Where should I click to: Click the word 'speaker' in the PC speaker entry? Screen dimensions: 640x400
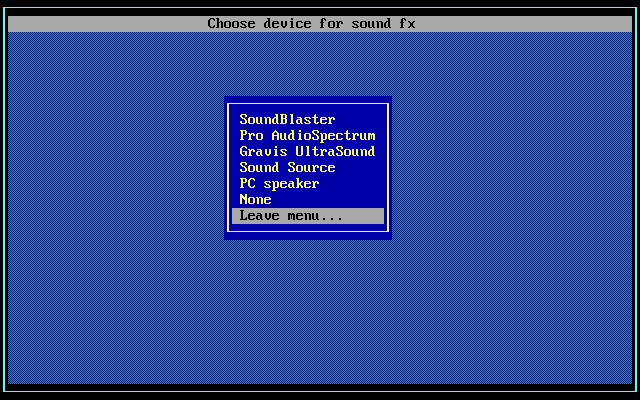coord(291,184)
